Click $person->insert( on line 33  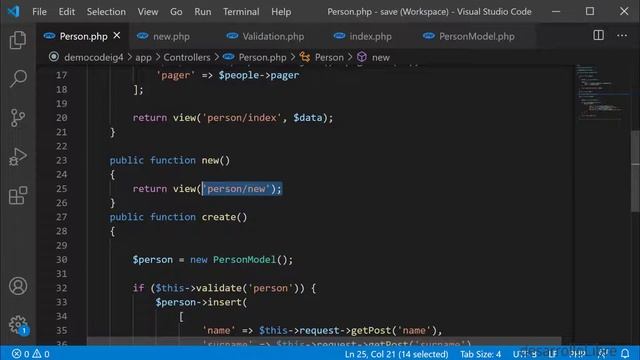(201, 302)
